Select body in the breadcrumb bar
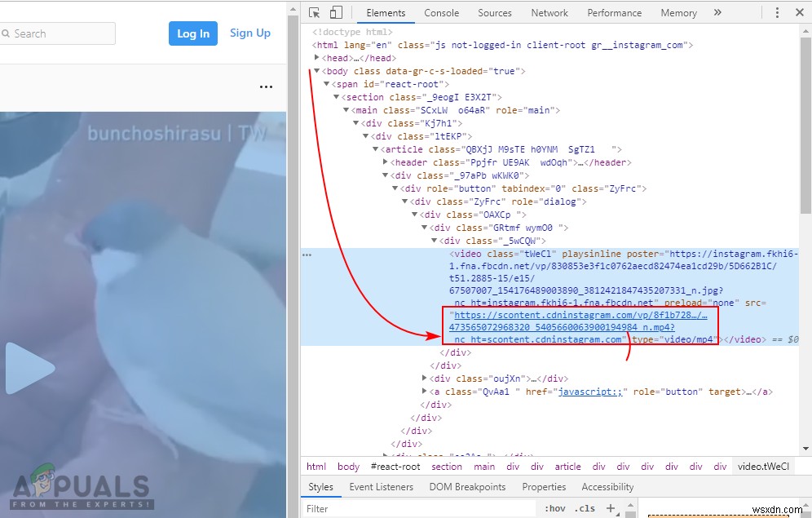The image size is (812, 518). [x=348, y=467]
